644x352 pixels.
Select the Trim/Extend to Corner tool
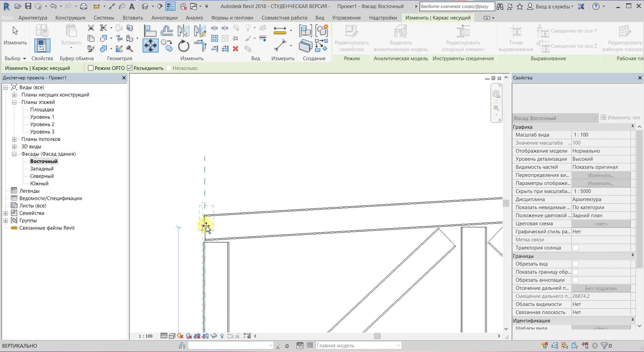(x=200, y=46)
